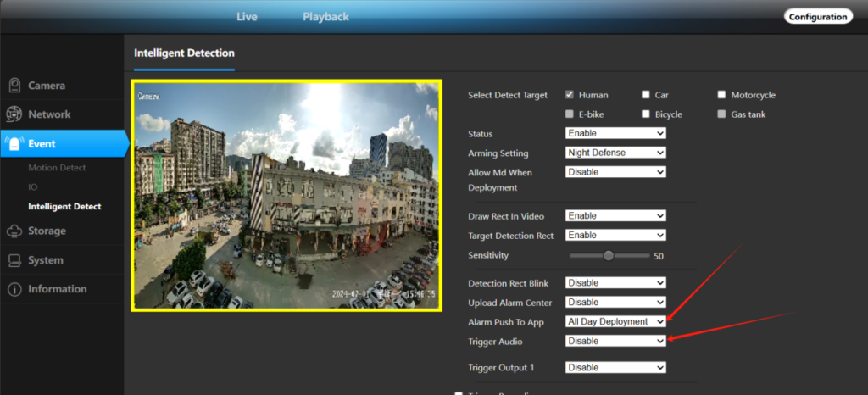Viewport: 868px width, 395px height.
Task: Click the Sensitivity slider handle
Action: coord(608,255)
